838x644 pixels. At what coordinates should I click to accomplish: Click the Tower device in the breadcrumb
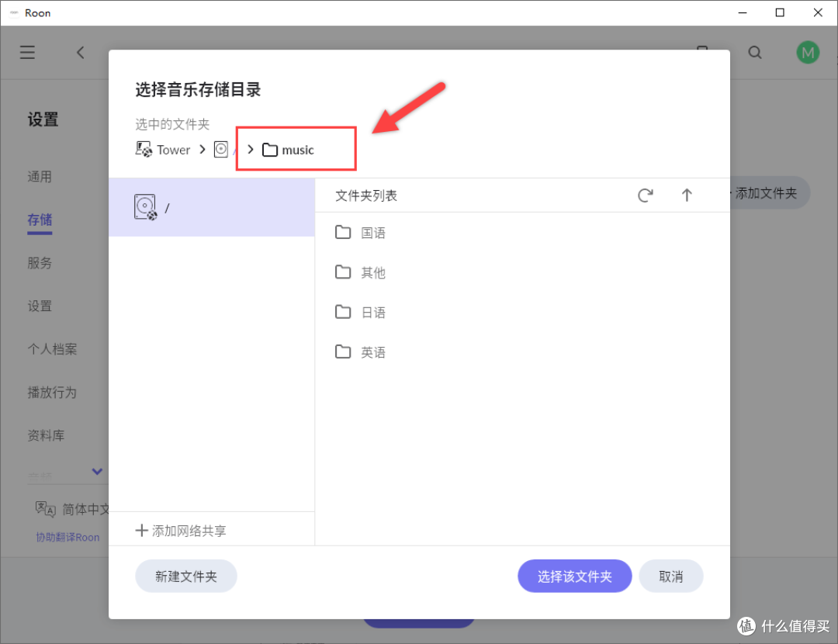point(172,149)
